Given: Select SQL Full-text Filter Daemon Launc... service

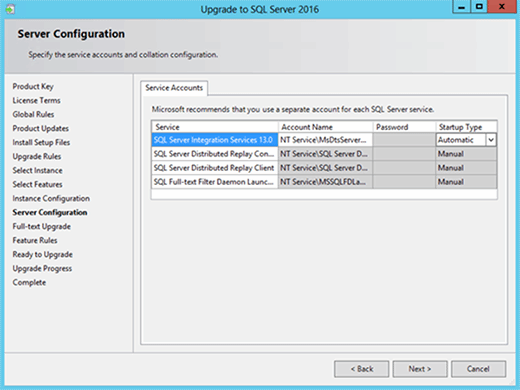Looking at the screenshot, I should (215, 182).
